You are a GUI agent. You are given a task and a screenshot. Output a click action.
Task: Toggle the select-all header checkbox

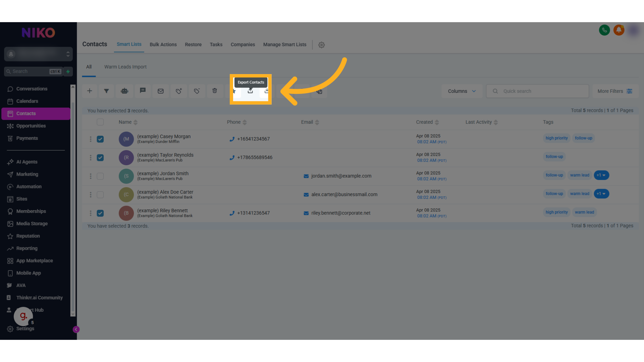pos(100,122)
